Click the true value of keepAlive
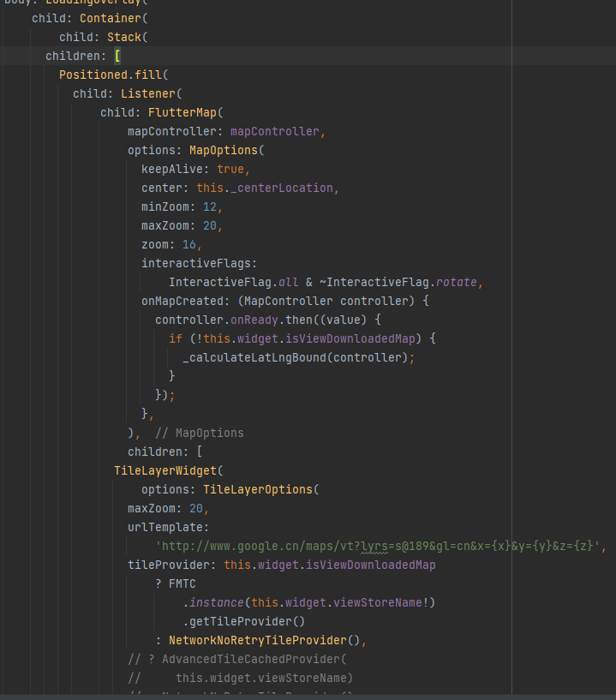 pos(230,169)
